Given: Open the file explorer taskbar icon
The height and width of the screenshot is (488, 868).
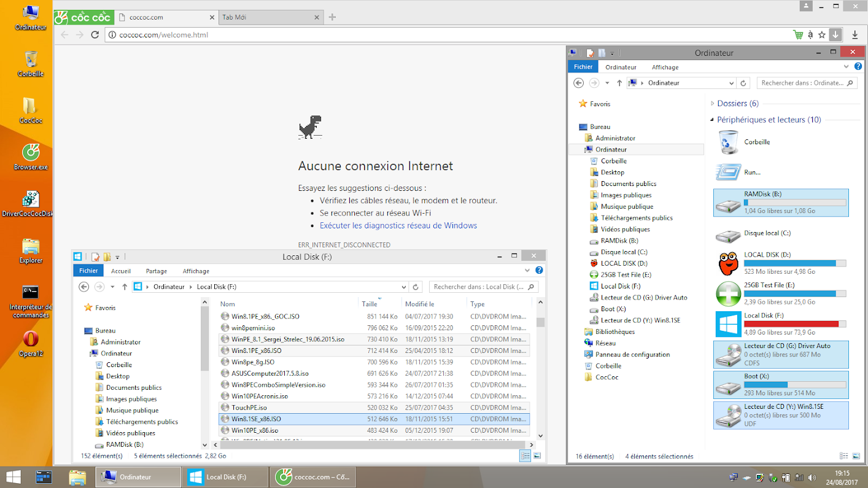Looking at the screenshot, I should (x=77, y=477).
